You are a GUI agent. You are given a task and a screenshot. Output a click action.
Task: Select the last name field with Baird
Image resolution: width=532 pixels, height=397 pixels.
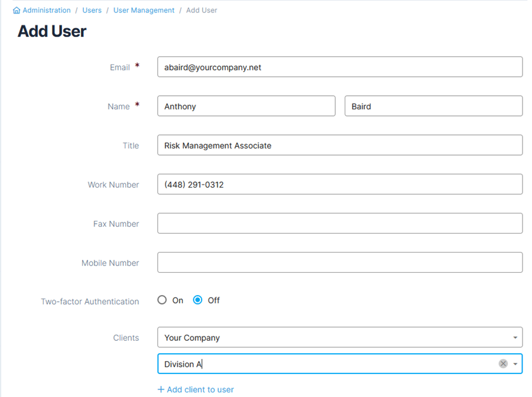(434, 106)
